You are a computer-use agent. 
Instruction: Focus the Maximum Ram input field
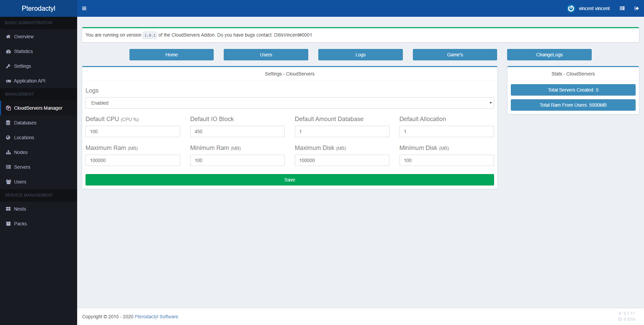point(132,160)
